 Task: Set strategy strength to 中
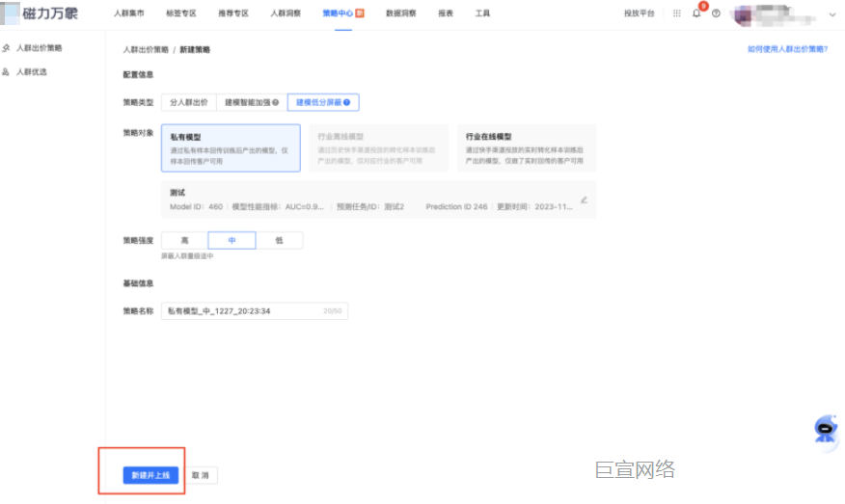click(232, 240)
